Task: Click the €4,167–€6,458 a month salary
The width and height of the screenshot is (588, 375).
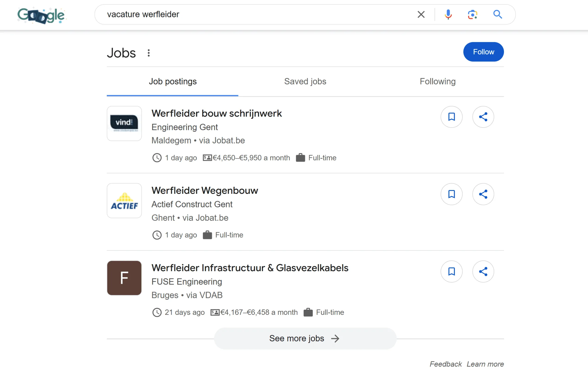Action: (259, 312)
